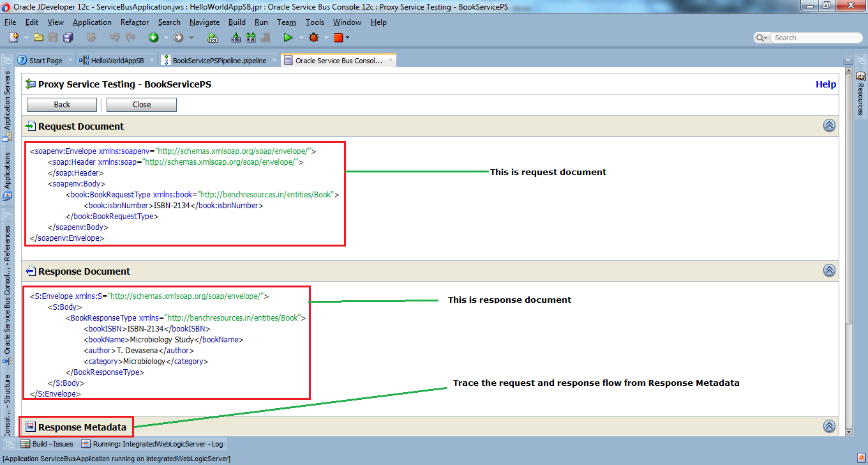This screenshot has height=465, width=868.
Task: Open the Team menu
Action: [287, 22]
